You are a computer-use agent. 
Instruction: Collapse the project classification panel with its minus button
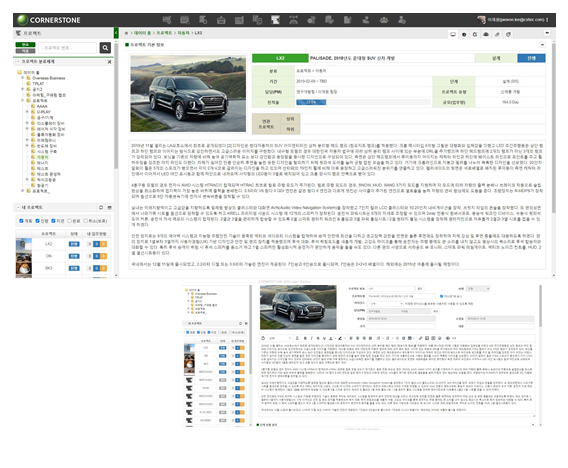(18, 62)
